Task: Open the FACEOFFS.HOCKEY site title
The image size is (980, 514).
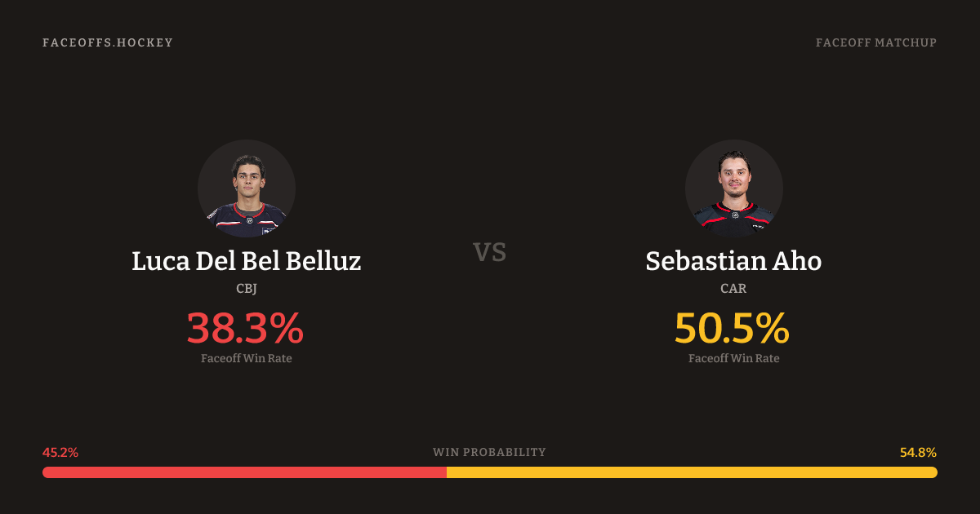Action: point(108,42)
